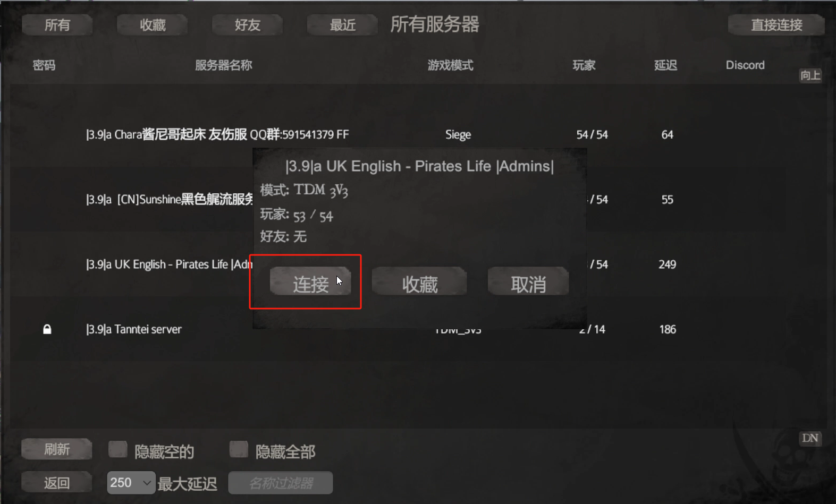The height and width of the screenshot is (504, 836).
Task: Toggle the 隐藏空的 checkbox
Action: [117, 449]
